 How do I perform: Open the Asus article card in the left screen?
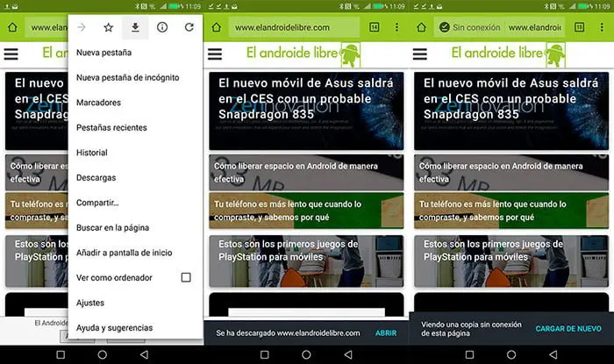(x=37, y=111)
